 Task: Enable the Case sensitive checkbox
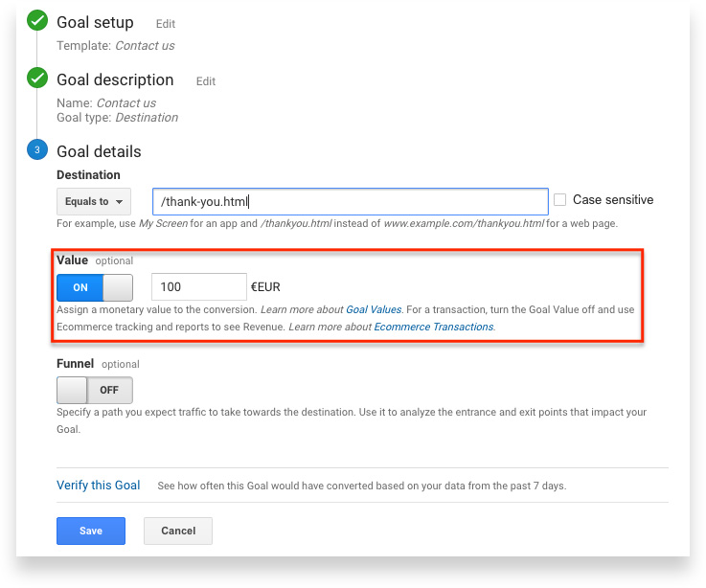click(559, 199)
